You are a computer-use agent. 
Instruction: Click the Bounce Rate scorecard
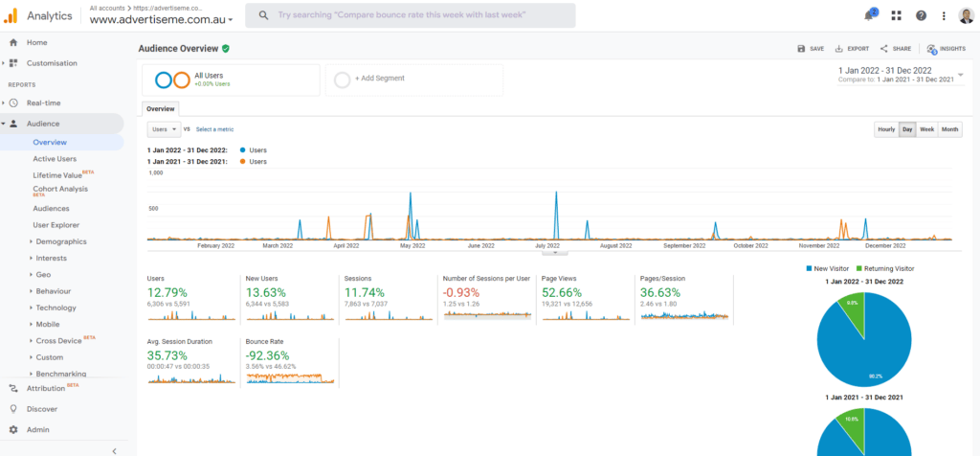(290, 363)
